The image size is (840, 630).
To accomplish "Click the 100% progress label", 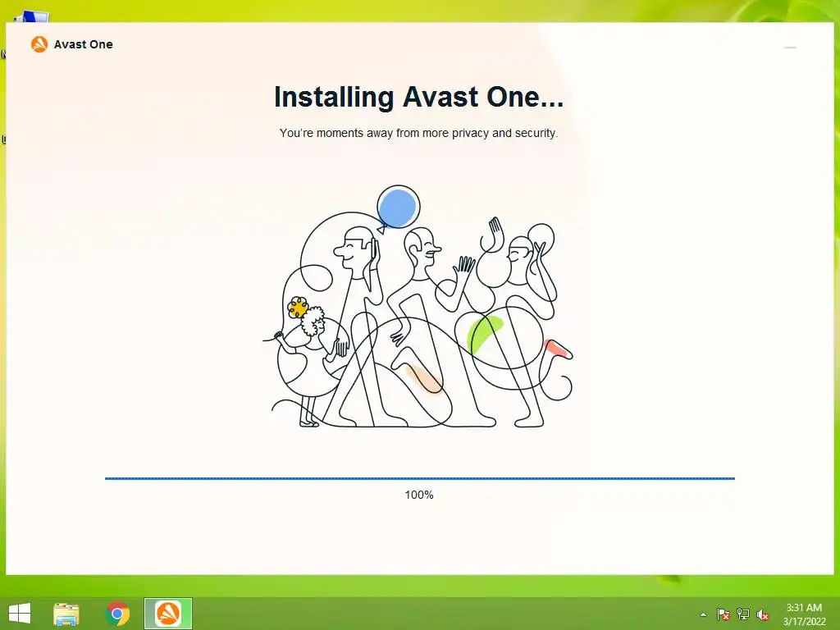I will 419,495.
